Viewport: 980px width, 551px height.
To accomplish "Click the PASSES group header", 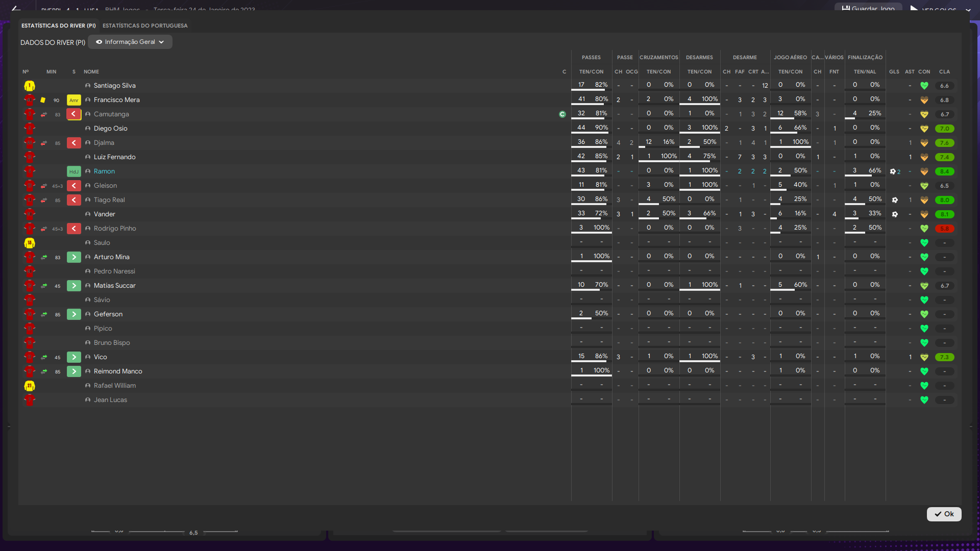I will coord(592,58).
